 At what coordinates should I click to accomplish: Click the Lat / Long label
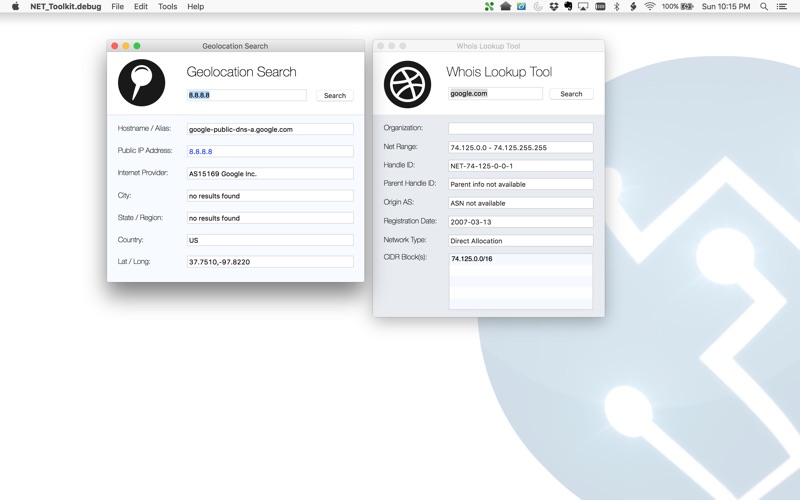pyautogui.click(x=134, y=261)
